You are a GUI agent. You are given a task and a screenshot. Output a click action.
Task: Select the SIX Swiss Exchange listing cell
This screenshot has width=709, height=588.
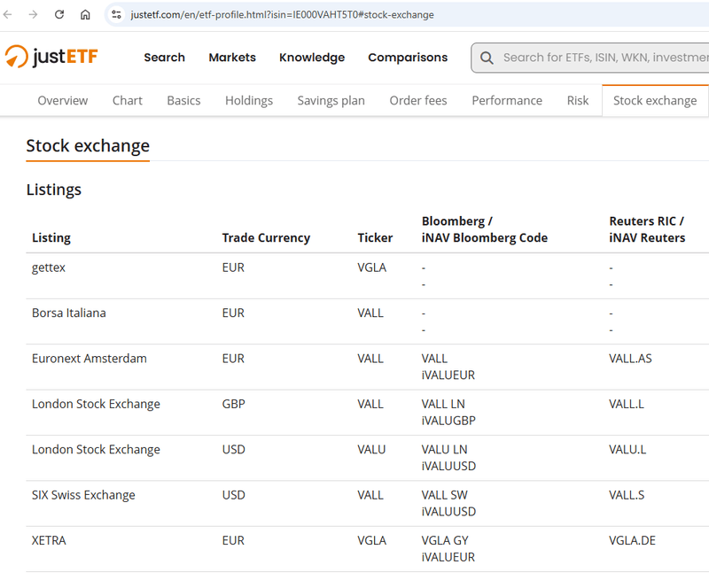click(x=83, y=495)
